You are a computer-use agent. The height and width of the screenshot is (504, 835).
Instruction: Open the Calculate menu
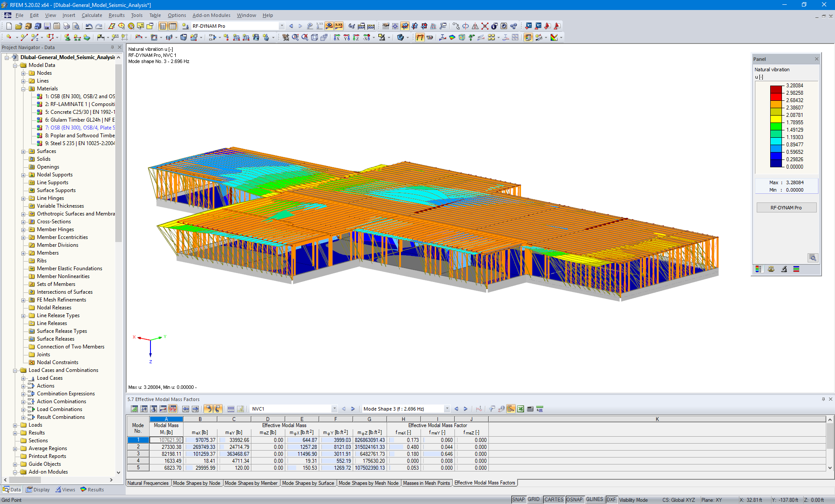pyautogui.click(x=92, y=15)
